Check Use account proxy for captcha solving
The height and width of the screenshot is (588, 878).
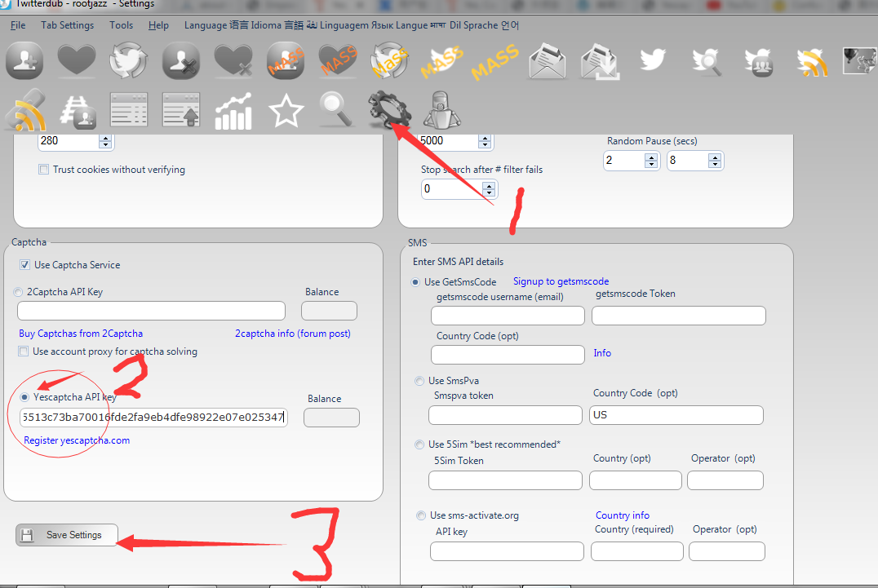23,351
